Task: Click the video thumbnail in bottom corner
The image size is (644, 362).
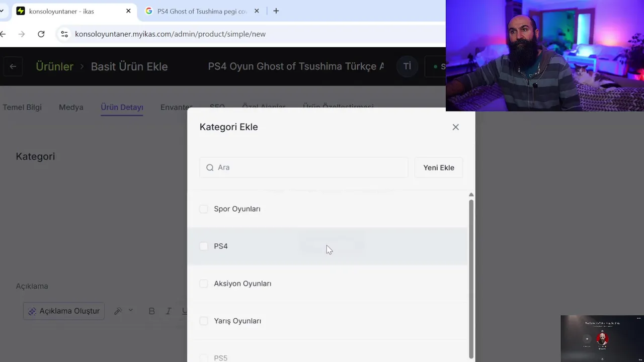Action: 602,338
